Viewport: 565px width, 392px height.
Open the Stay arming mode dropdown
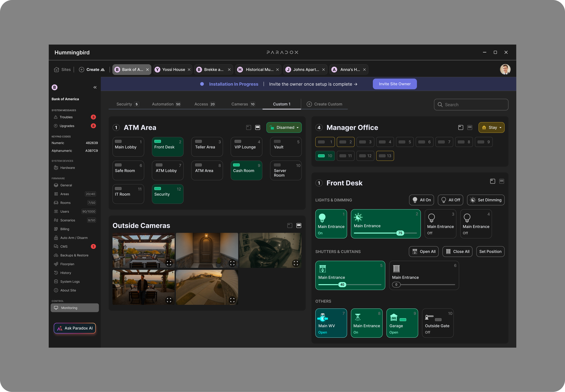491,127
